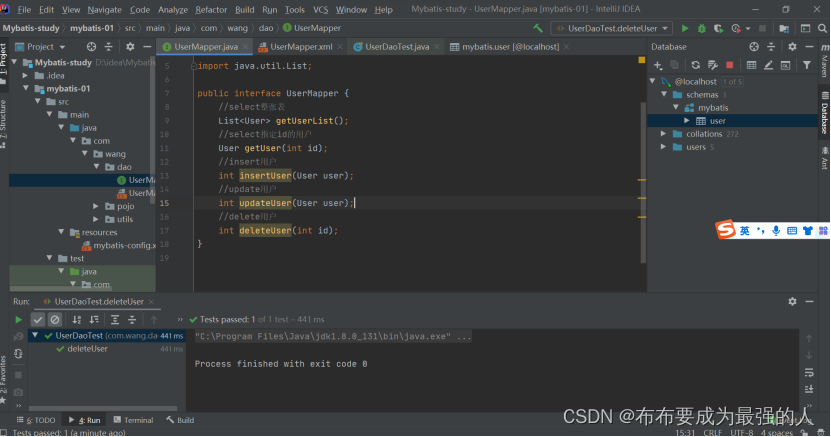The width and height of the screenshot is (831, 437).
Task: Open the Build tool window
Action: [180, 420]
